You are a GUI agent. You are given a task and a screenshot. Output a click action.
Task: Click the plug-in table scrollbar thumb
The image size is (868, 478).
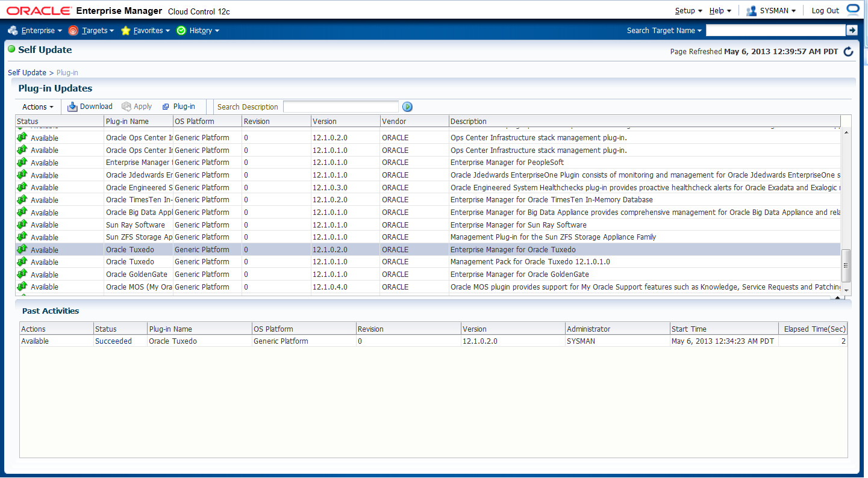point(846,265)
